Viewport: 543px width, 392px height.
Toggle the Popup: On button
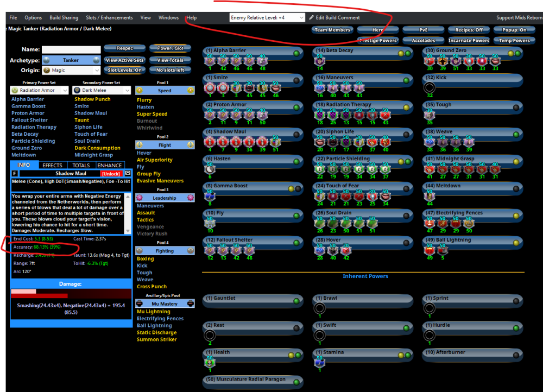(x=514, y=30)
